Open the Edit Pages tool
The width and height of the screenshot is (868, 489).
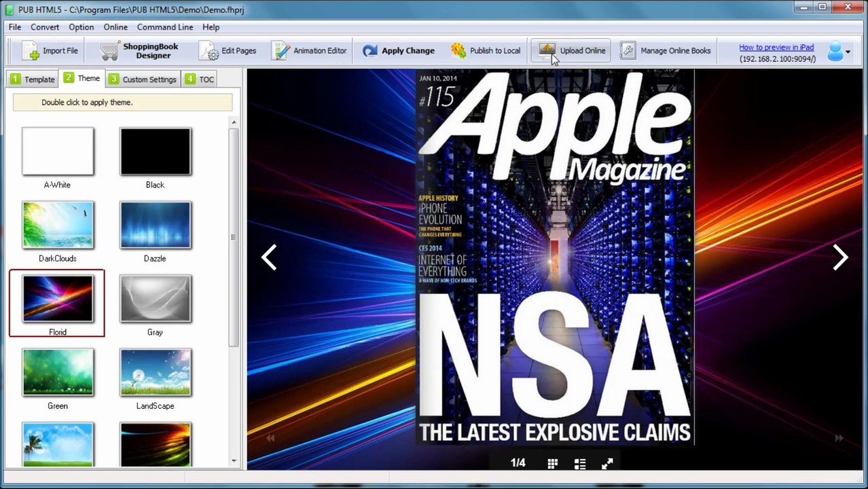[228, 51]
